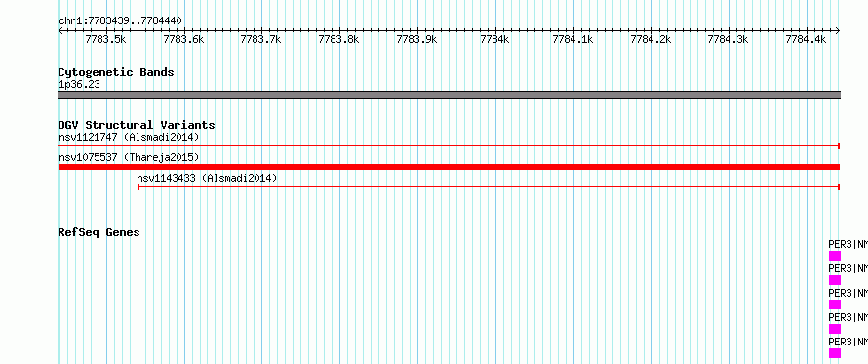Click the Cytogenetic Bands track title
The image size is (868, 364).
click(x=116, y=72)
